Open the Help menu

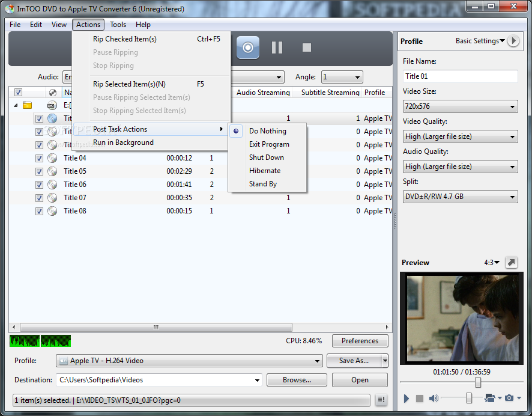(x=143, y=25)
